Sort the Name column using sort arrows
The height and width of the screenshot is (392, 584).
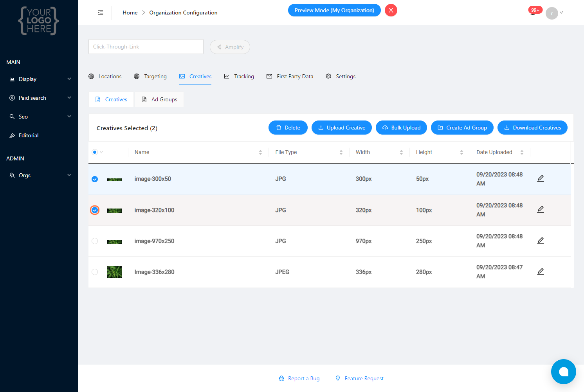pos(260,152)
